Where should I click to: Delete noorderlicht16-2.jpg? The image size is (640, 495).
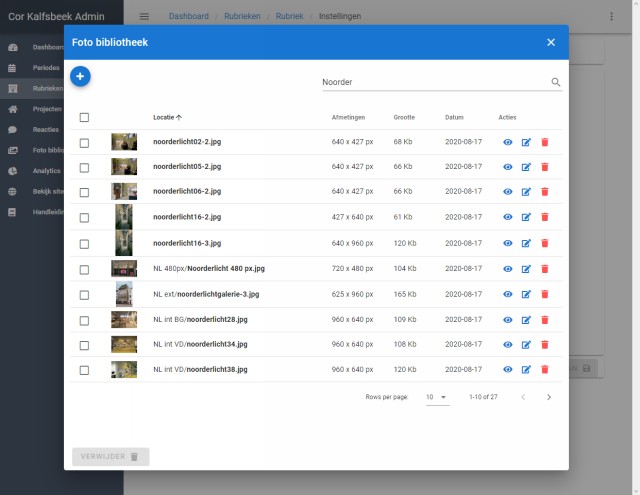pos(544,217)
